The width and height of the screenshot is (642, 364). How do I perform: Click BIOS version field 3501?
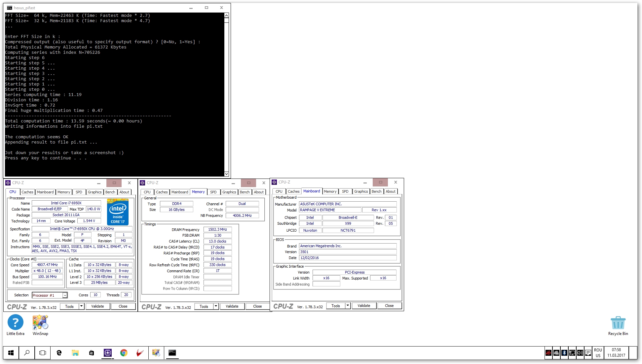(x=348, y=252)
